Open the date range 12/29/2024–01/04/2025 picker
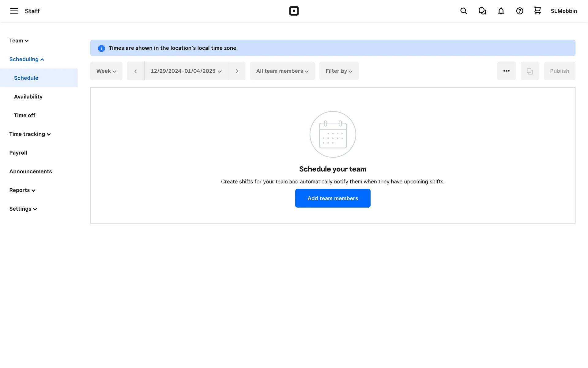This screenshot has width=588, height=368. (186, 71)
